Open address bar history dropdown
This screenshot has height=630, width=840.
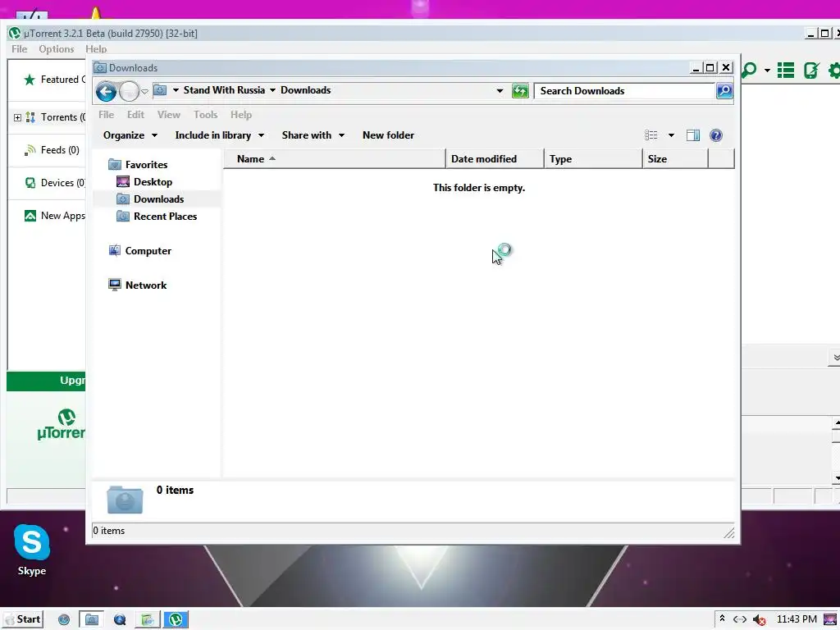pyautogui.click(x=500, y=91)
